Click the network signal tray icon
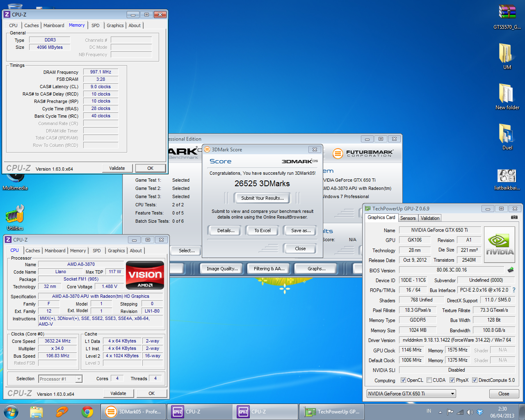The width and height of the screenshot is (525, 420). [460, 412]
